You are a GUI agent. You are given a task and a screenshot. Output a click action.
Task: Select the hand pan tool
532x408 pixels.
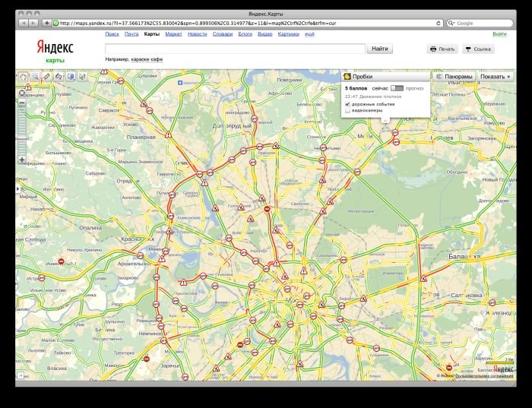point(22,76)
